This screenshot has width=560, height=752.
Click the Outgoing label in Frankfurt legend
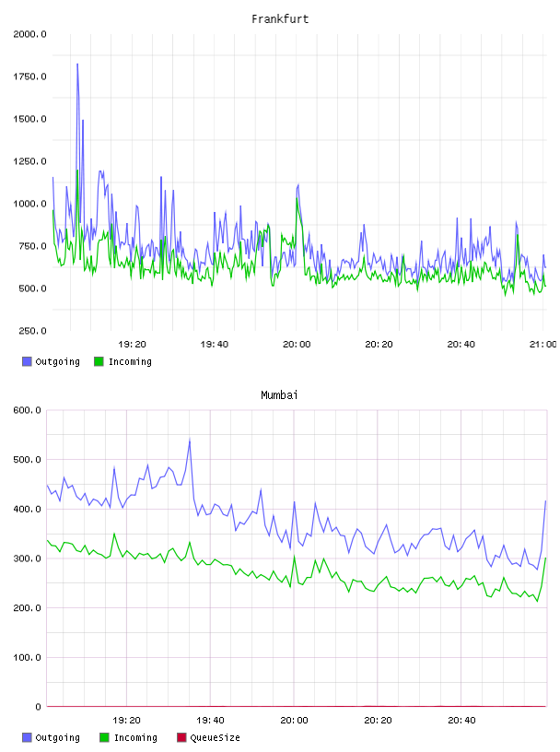tap(57, 361)
